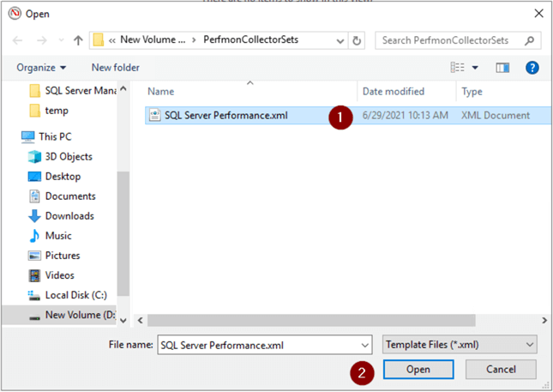Open the view options dropdown arrow
Image resolution: width=553 pixels, height=392 pixels.
[x=475, y=68]
